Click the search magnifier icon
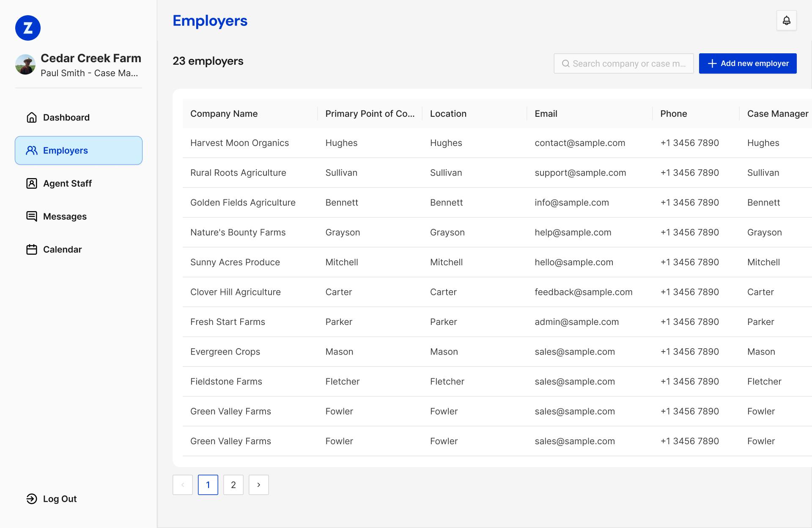The width and height of the screenshot is (812, 528). [x=565, y=63]
